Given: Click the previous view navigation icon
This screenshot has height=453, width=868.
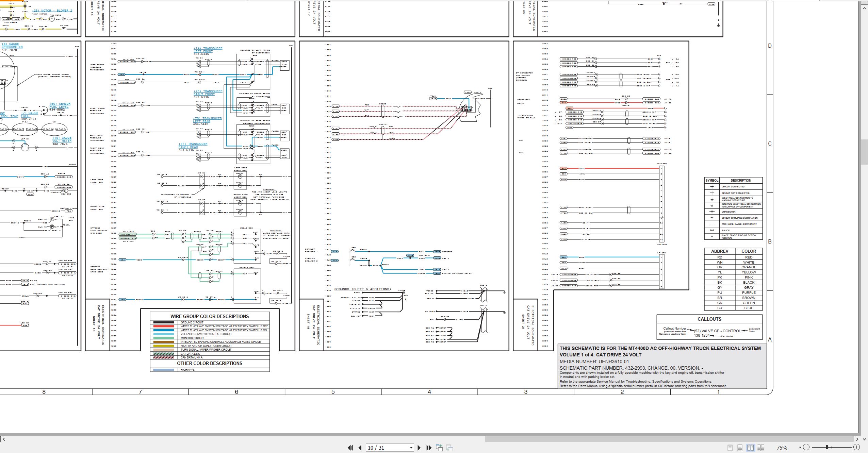Looking at the screenshot, I should click(x=439, y=448).
